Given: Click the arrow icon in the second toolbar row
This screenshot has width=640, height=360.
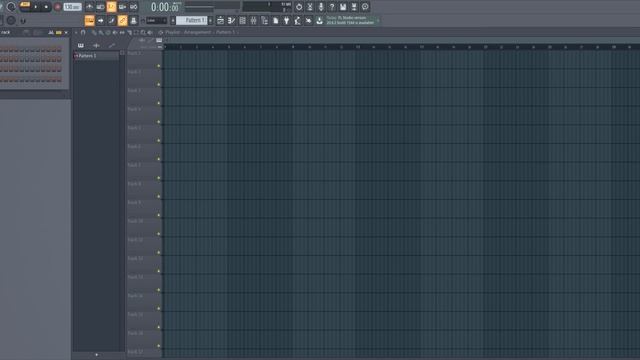Looking at the screenshot, I should coord(100,20).
